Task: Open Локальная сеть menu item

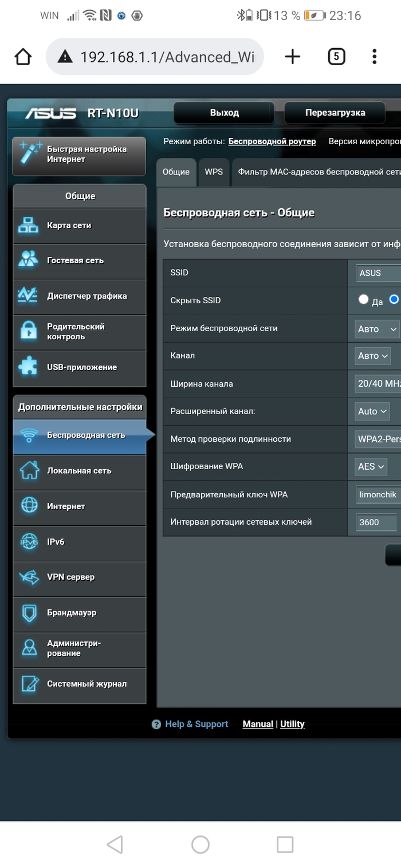Action: pyautogui.click(x=80, y=471)
